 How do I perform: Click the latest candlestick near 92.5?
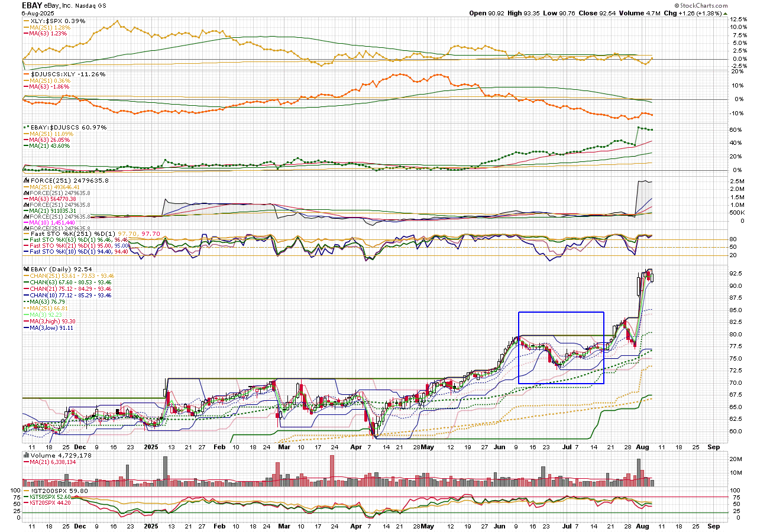pos(653,277)
